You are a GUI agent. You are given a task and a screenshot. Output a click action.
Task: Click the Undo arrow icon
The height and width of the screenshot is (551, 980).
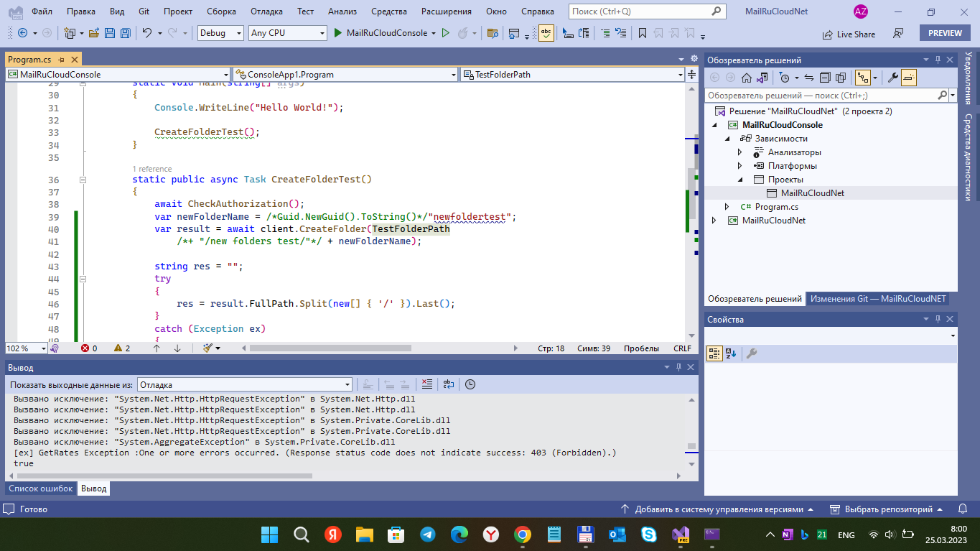tap(146, 33)
